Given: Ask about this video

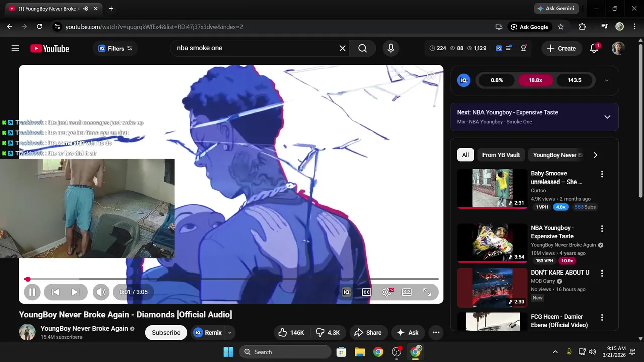Looking at the screenshot, I should click(408, 333).
